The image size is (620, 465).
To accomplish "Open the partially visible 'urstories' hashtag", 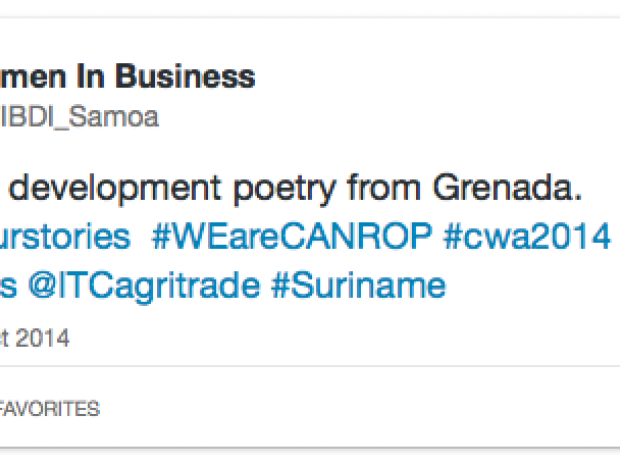I will [66, 236].
